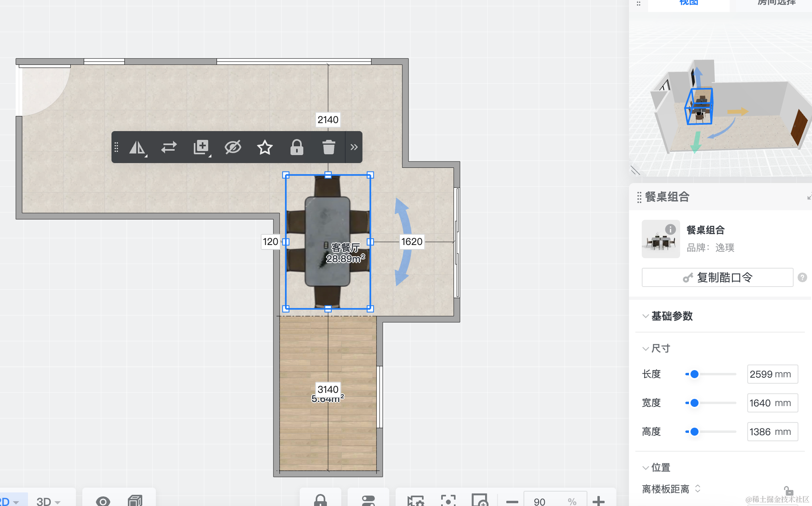Grab the floating toolbar drag handle
Image resolution: width=812 pixels, height=506 pixels.
click(116, 147)
